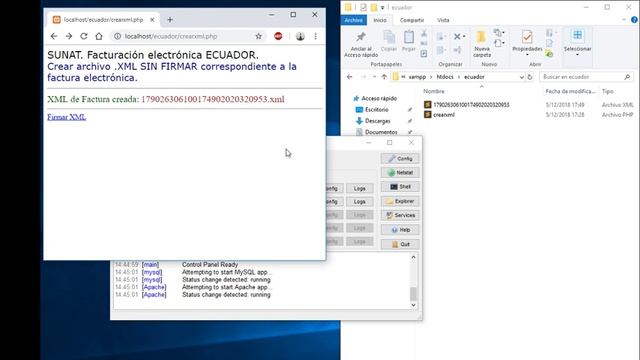
Task: Open Explorer from XAMPP panel
Action: click(400, 201)
